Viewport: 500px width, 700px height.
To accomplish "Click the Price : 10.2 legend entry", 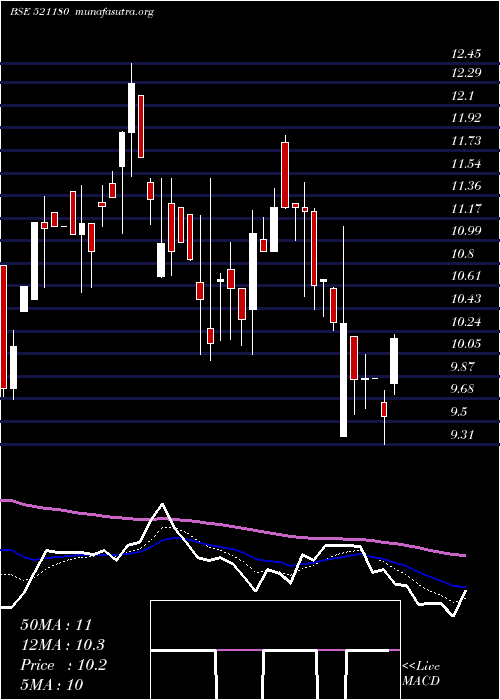I will pyautogui.click(x=63, y=665).
